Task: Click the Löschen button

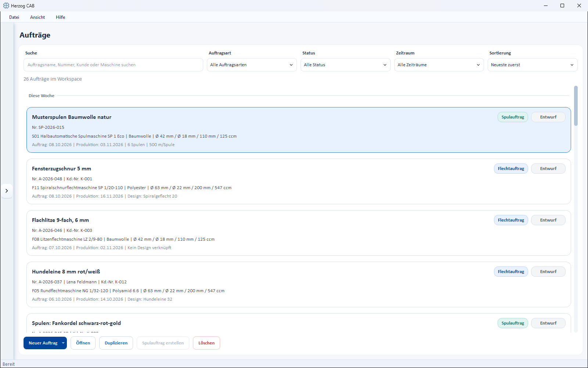Action: point(207,343)
